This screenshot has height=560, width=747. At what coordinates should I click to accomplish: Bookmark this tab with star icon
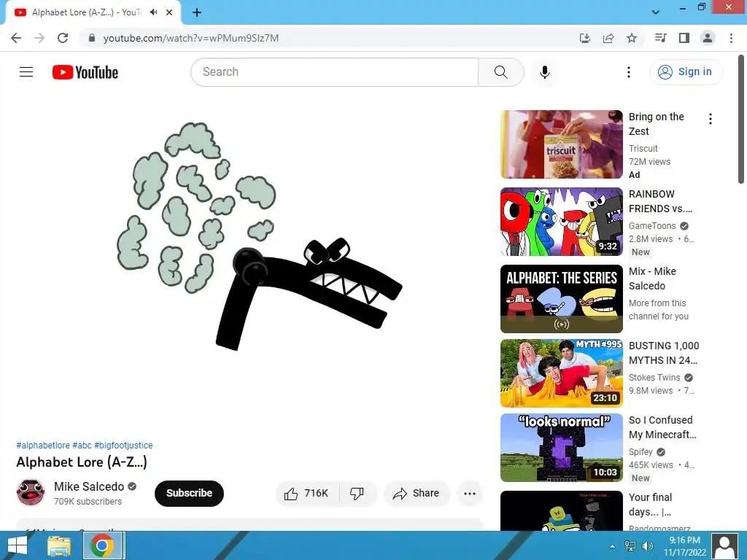[x=632, y=38]
